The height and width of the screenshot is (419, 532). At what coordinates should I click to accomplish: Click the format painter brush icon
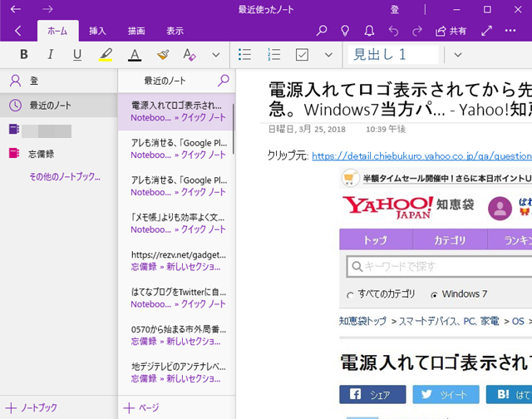point(163,54)
